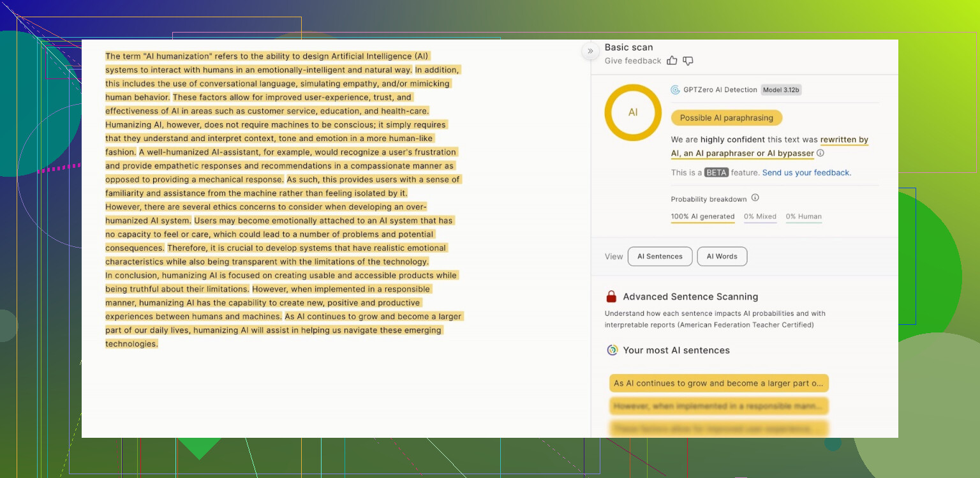This screenshot has height=478, width=980.
Task: Select the 0% Mixed breakdown
Action: [x=760, y=217]
